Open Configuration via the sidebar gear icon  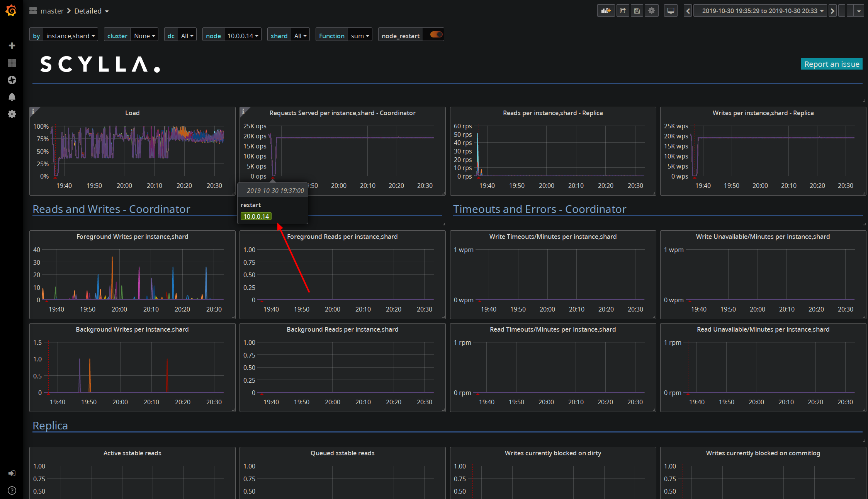pos(12,114)
